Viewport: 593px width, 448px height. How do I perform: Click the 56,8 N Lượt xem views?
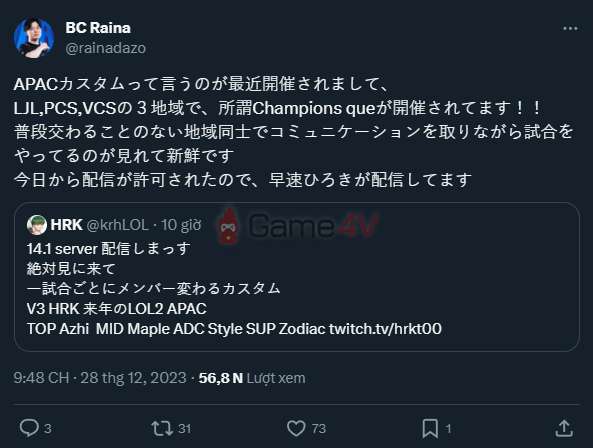[x=252, y=378]
